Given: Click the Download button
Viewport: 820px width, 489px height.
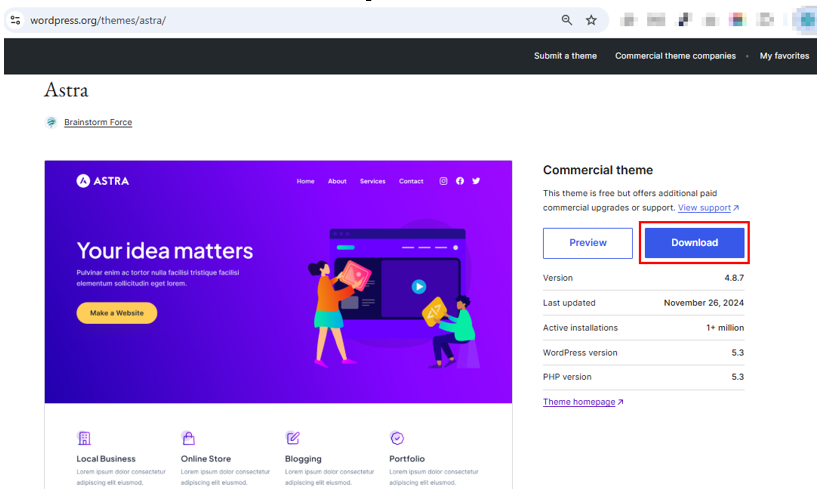Looking at the screenshot, I should (x=694, y=243).
